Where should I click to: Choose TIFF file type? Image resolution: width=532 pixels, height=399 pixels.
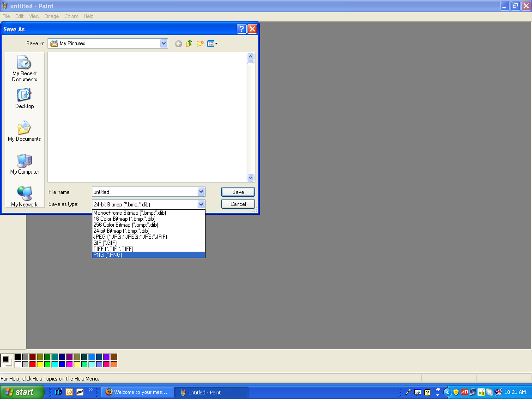click(x=149, y=249)
